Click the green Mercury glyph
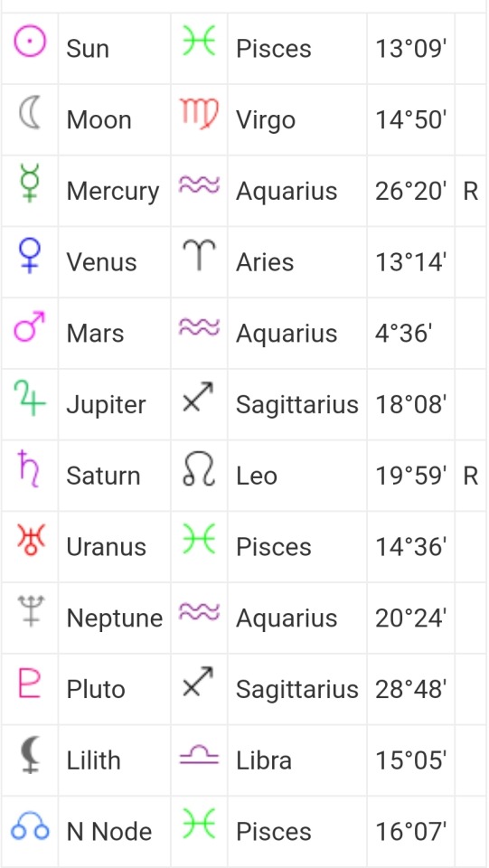 click(30, 184)
